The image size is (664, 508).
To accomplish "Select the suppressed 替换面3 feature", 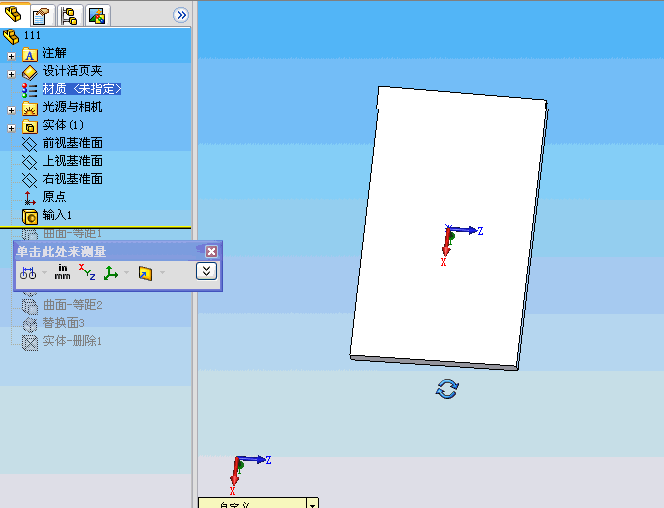I will tap(64, 323).
